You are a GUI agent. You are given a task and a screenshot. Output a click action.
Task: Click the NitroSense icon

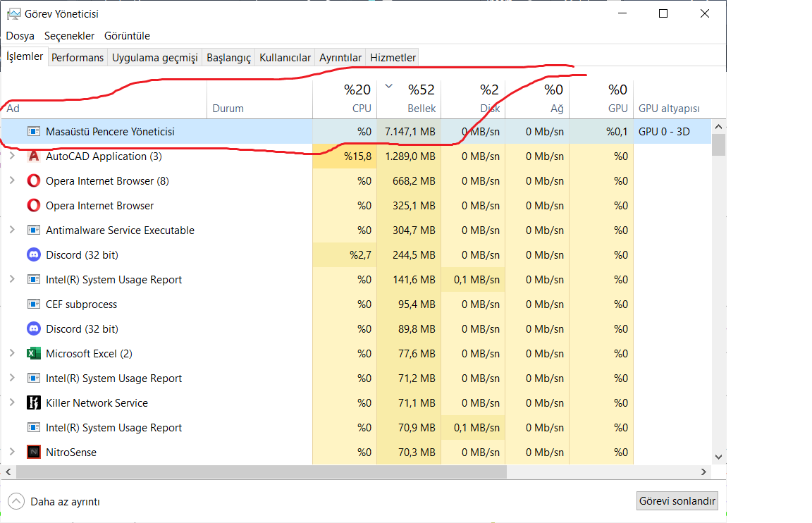tap(34, 452)
